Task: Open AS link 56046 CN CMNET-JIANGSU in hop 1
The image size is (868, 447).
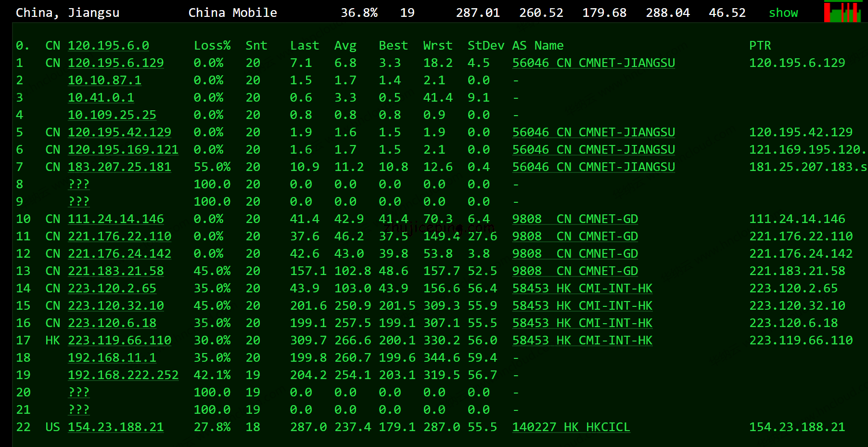Action: coord(593,63)
